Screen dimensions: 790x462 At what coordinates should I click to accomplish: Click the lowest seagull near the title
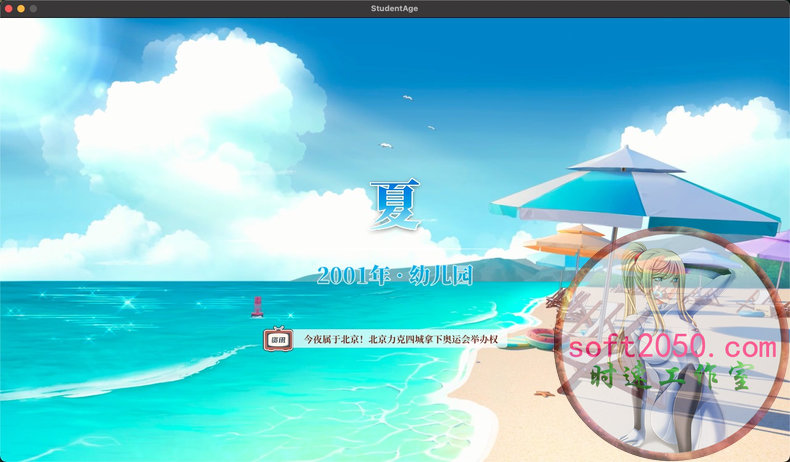pos(385,146)
